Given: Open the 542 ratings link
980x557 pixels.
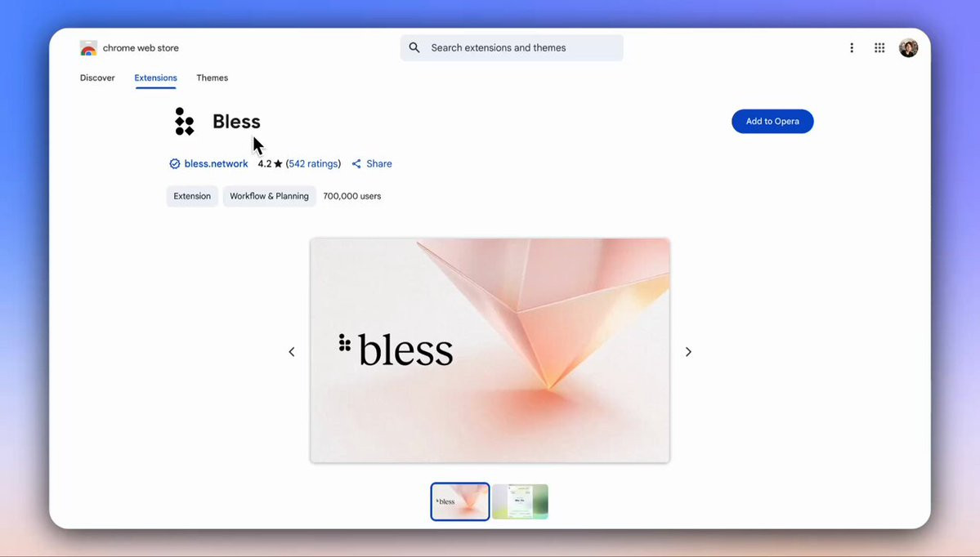Looking at the screenshot, I should (313, 163).
